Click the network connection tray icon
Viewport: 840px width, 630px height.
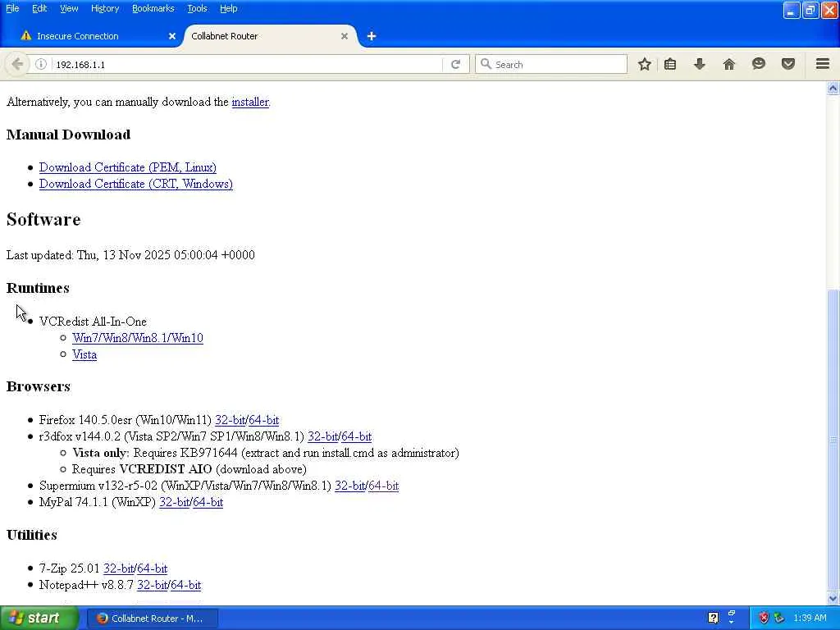point(779,618)
